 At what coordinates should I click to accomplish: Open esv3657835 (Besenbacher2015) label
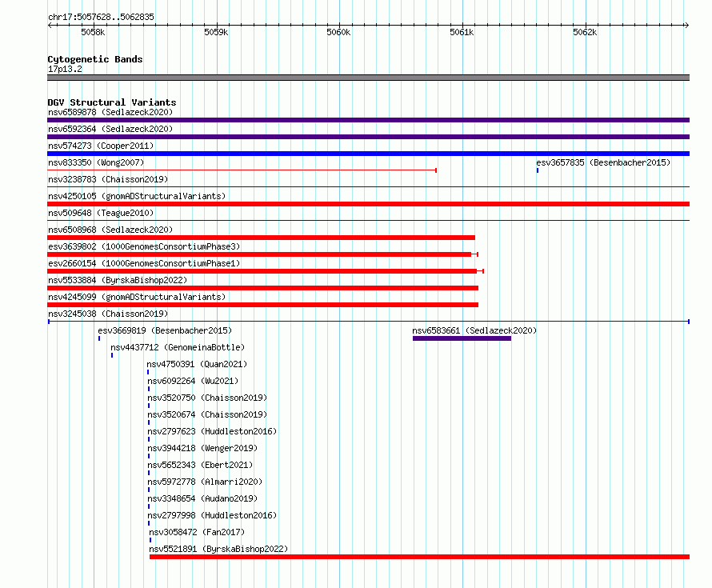coord(603,162)
